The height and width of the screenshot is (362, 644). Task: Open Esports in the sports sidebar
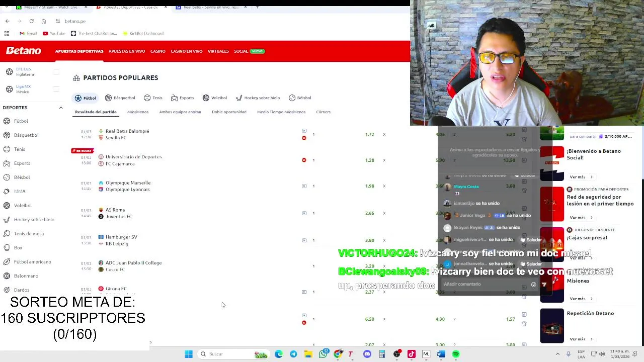22,163
